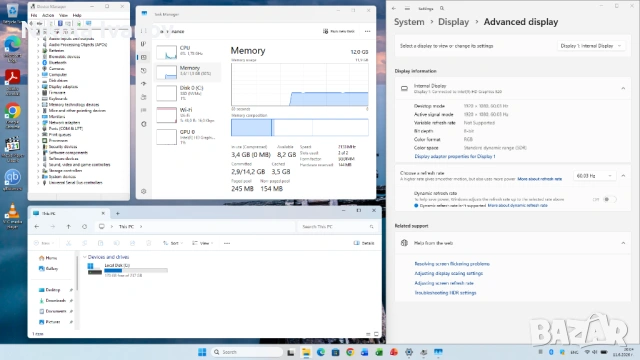Select the This PC tab
640x360 pixels.
tap(69, 213)
